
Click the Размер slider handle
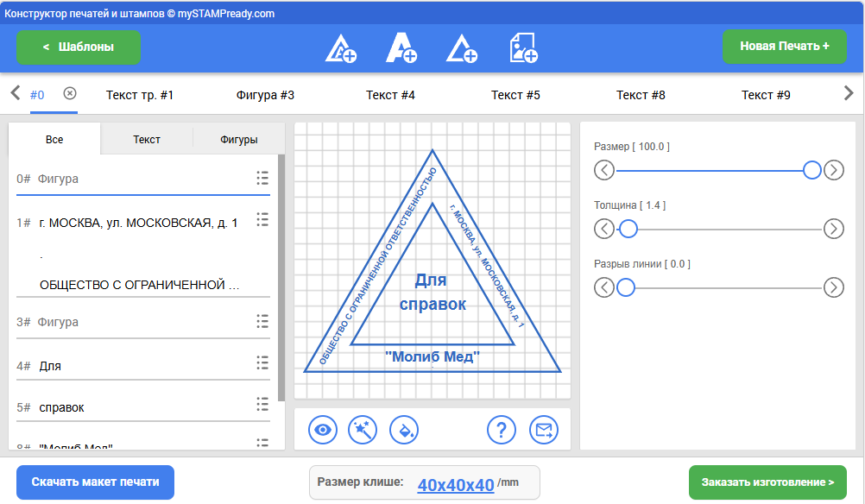(x=812, y=170)
